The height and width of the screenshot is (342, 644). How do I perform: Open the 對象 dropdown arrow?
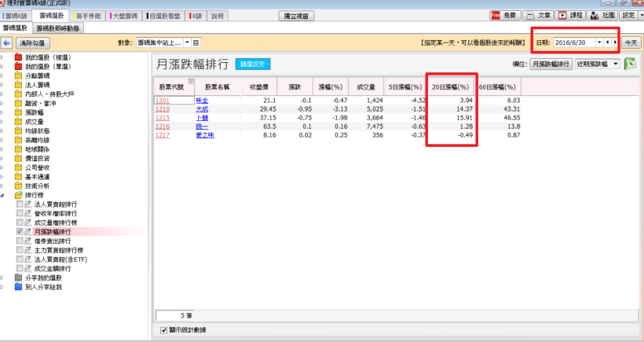pos(187,42)
